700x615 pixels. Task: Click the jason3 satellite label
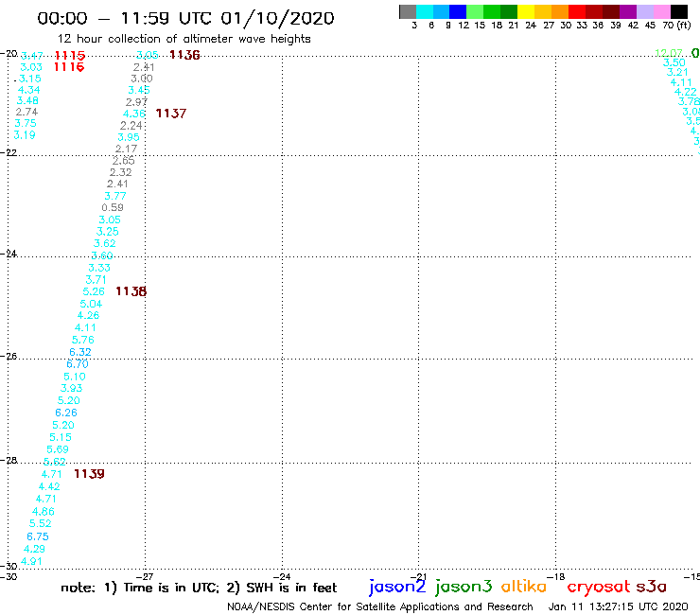coord(464,587)
